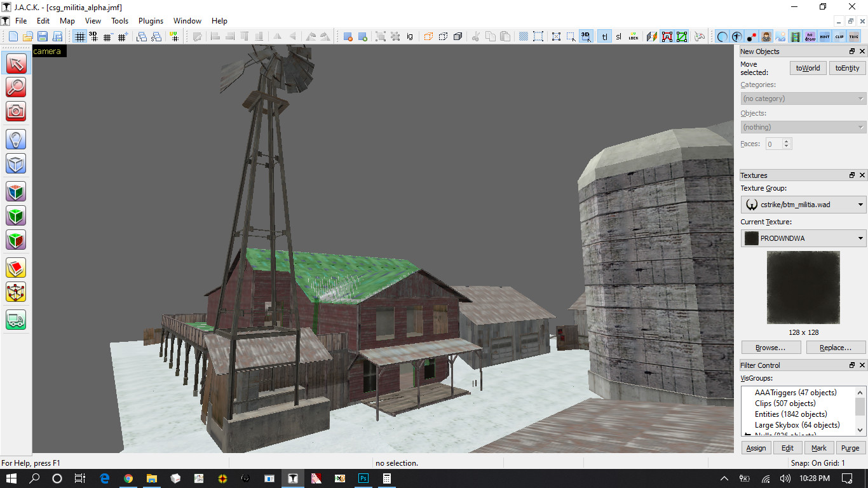Select AAATriggers (47 objects) visgroup
The width and height of the screenshot is (868, 488).
[796, 393]
